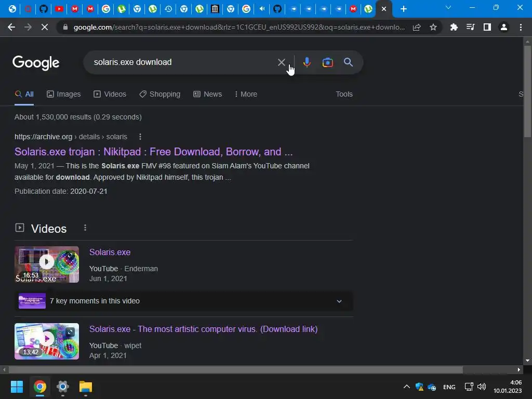Open the volume tray icon

coord(482,387)
